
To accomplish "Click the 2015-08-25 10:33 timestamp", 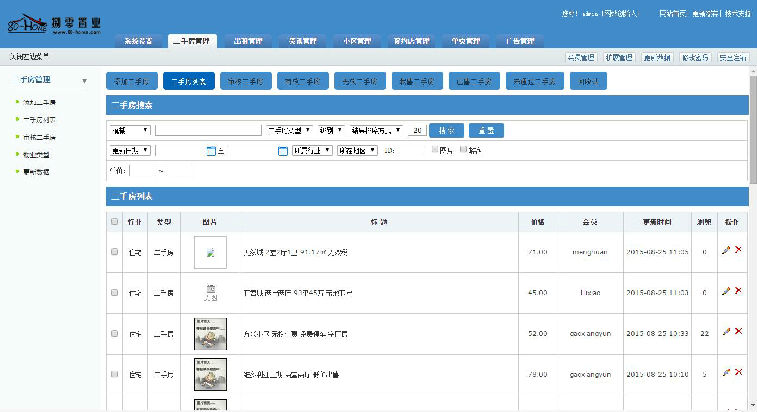I will (657, 334).
